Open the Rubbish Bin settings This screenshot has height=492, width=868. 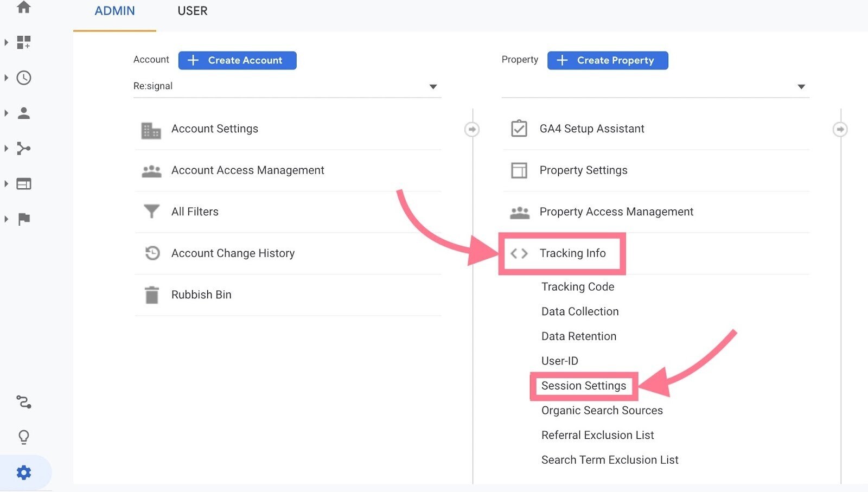pyautogui.click(x=201, y=295)
